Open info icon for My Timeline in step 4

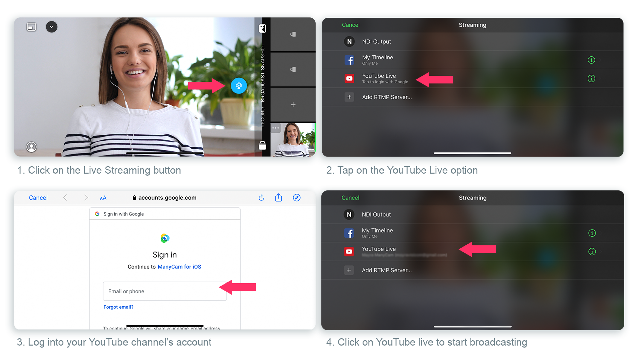[592, 233]
